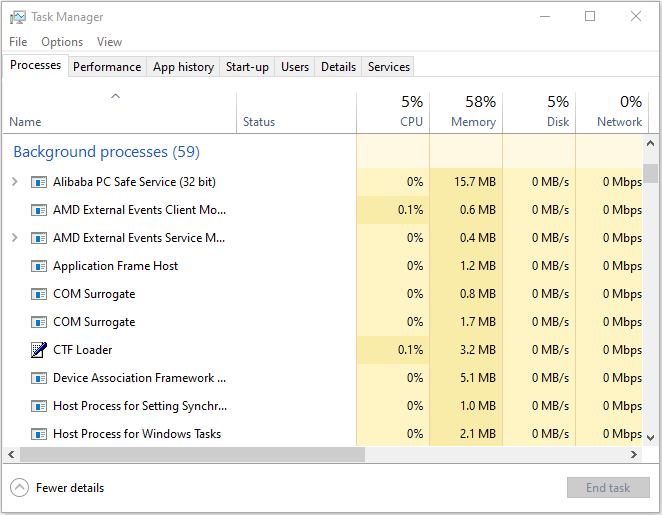Click the Application Frame Host process icon
This screenshot has width=662, height=515.
pyautogui.click(x=39, y=266)
